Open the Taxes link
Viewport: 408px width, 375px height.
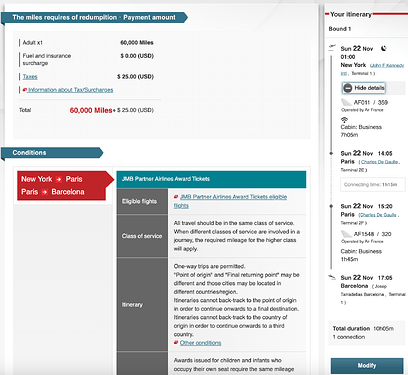point(30,77)
